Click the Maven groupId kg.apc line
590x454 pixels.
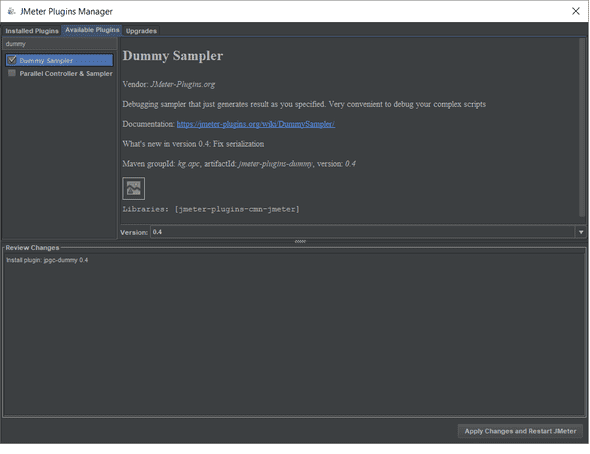[239, 164]
